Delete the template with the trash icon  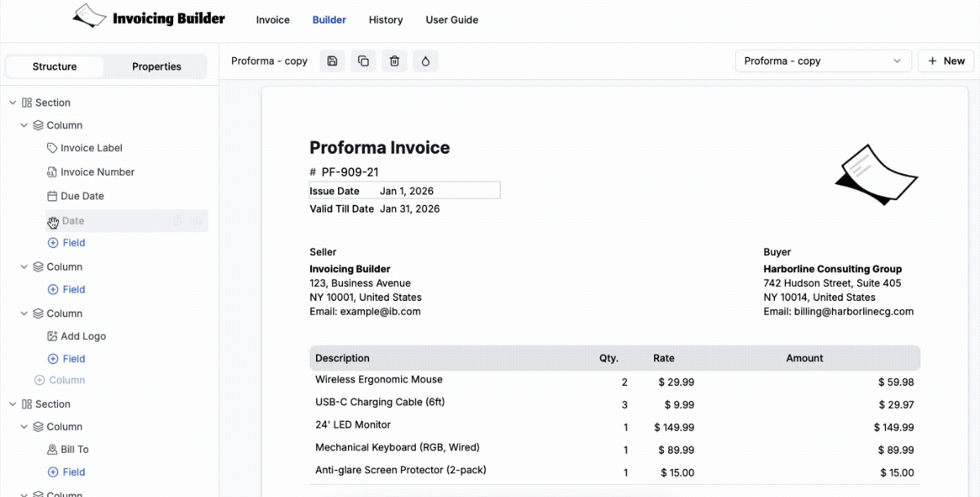coord(394,61)
